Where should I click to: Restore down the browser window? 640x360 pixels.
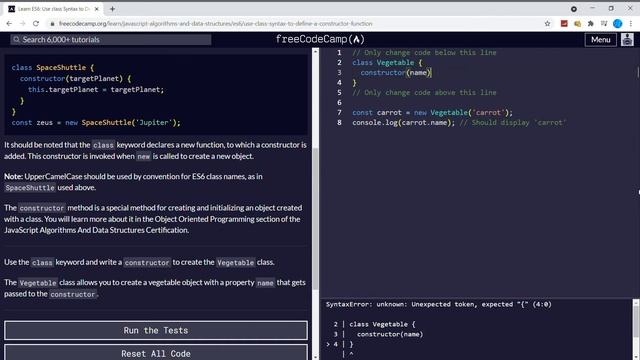611,9
